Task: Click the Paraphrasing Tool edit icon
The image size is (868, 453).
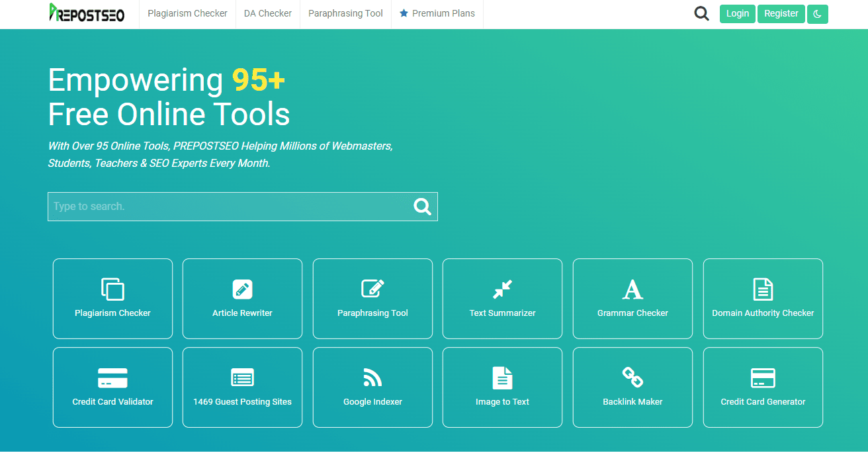Action: [x=372, y=289]
